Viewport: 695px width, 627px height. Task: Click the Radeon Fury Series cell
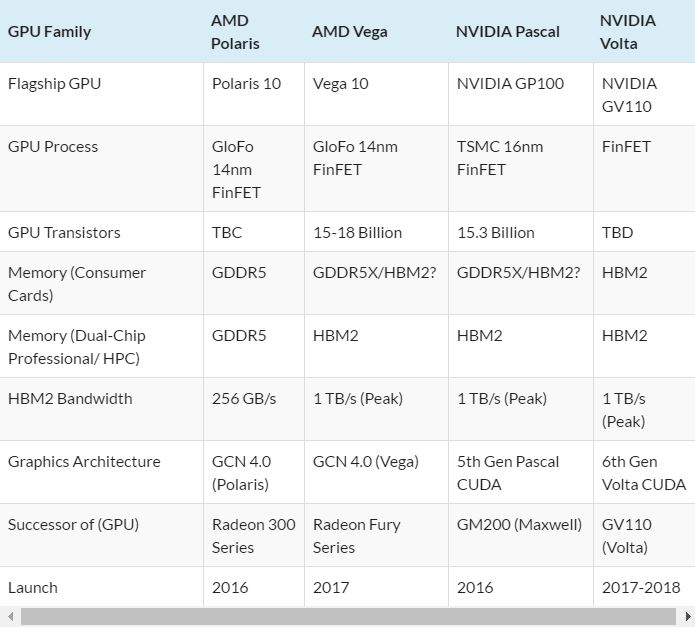(x=359, y=536)
